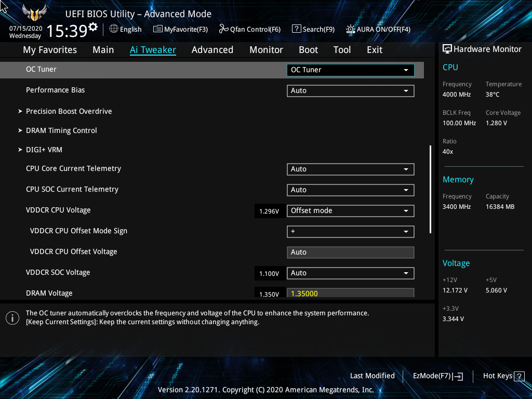Image resolution: width=532 pixels, height=399 pixels.
Task: Click the +3.3V reading 3.344 V
Action: (453, 319)
